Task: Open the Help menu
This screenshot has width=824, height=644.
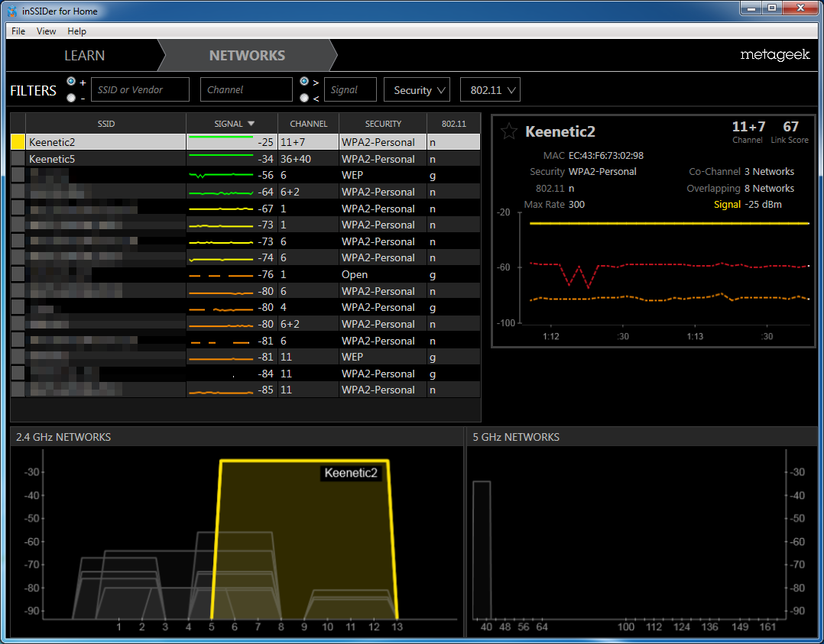Action: click(76, 31)
